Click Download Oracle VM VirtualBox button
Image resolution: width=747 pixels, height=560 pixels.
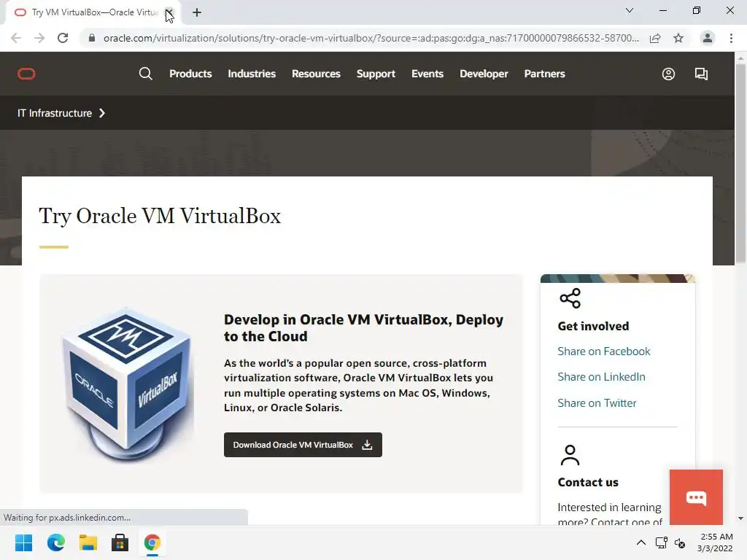point(303,445)
